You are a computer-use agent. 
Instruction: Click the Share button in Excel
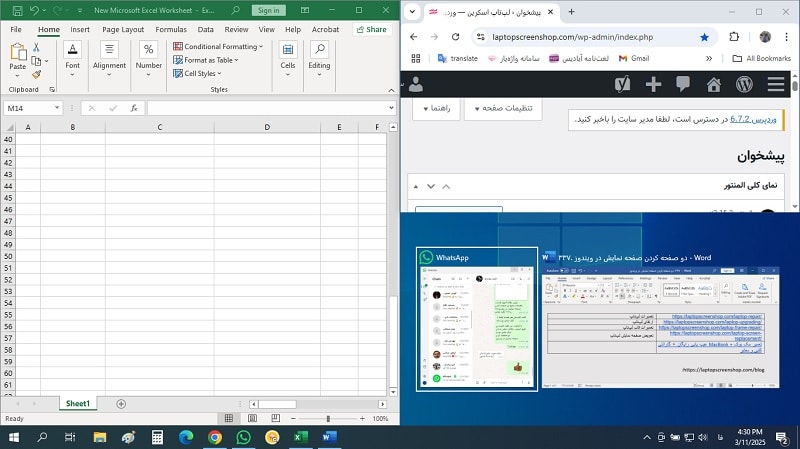pos(372,30)
